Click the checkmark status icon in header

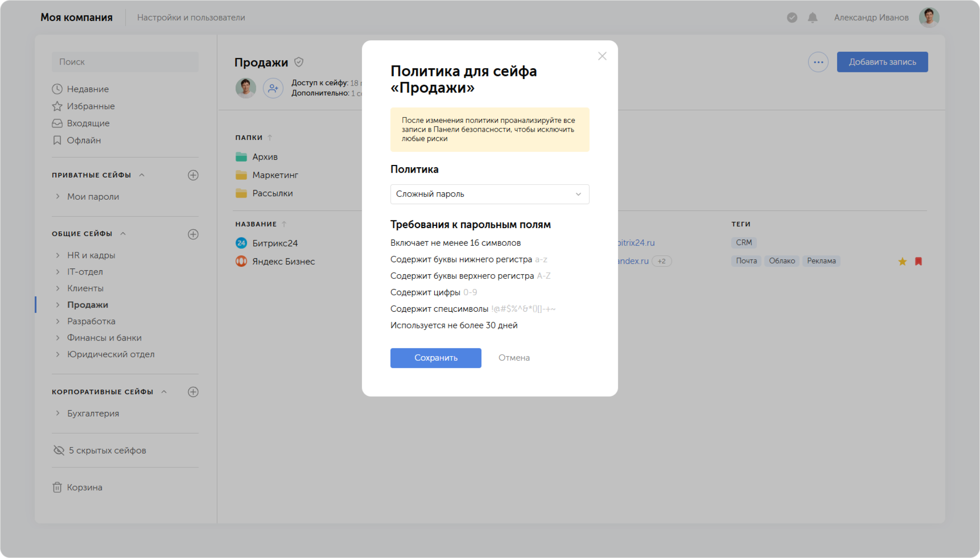(x=792, y=18)
